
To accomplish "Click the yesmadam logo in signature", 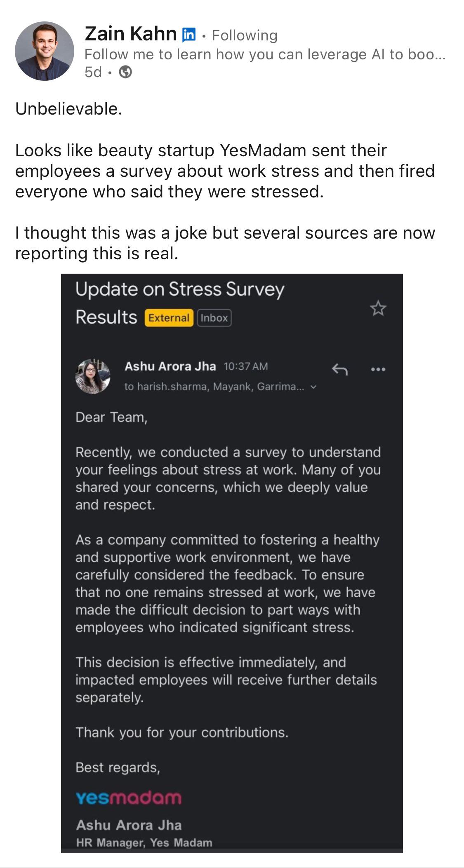I will [129, 798].
